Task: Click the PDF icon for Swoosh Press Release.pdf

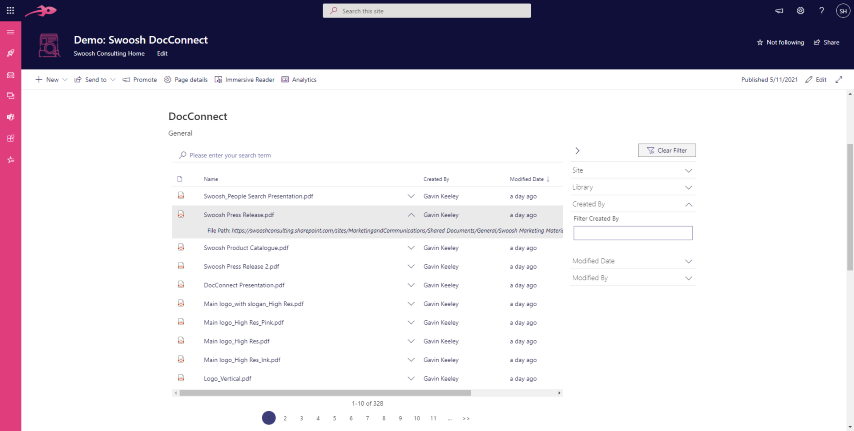Action: (181, 215)
